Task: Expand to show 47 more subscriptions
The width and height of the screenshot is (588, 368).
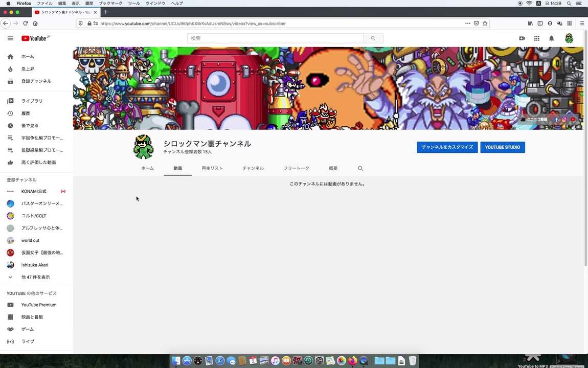Action: click(x=36, y=278)
